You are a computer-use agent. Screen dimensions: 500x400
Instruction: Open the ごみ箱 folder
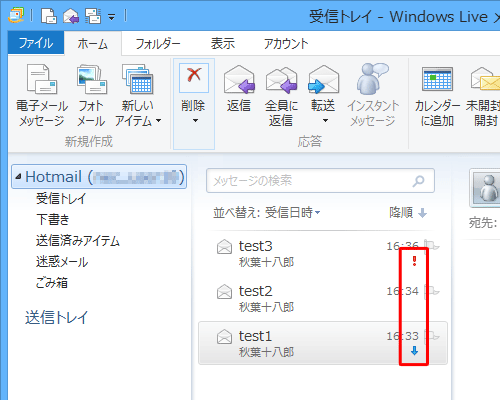pyautogui.click(x=52, y=283)
